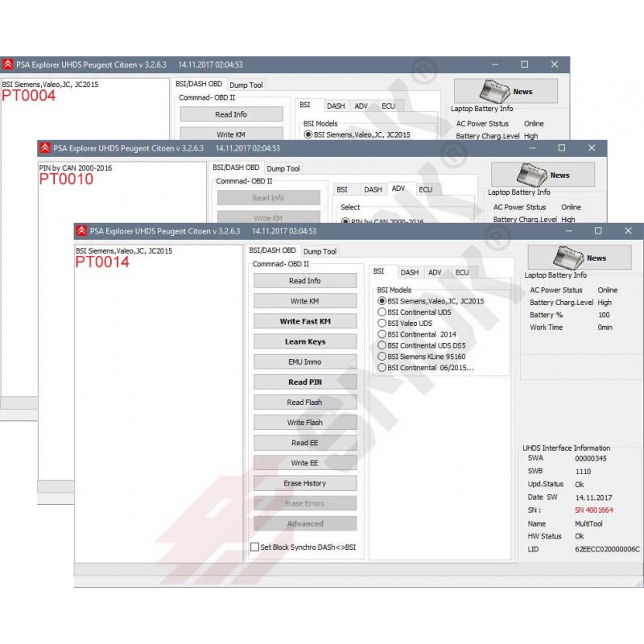Click the Write Fast KM button
Image resolution: width=644 pixels, height=644 pixels.
click(x=305, y=321)
